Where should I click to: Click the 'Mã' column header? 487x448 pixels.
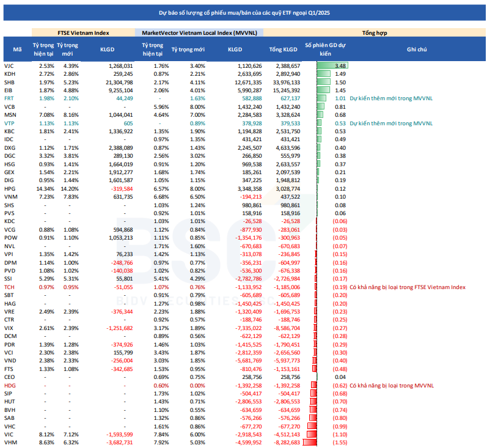coord(17,50)
